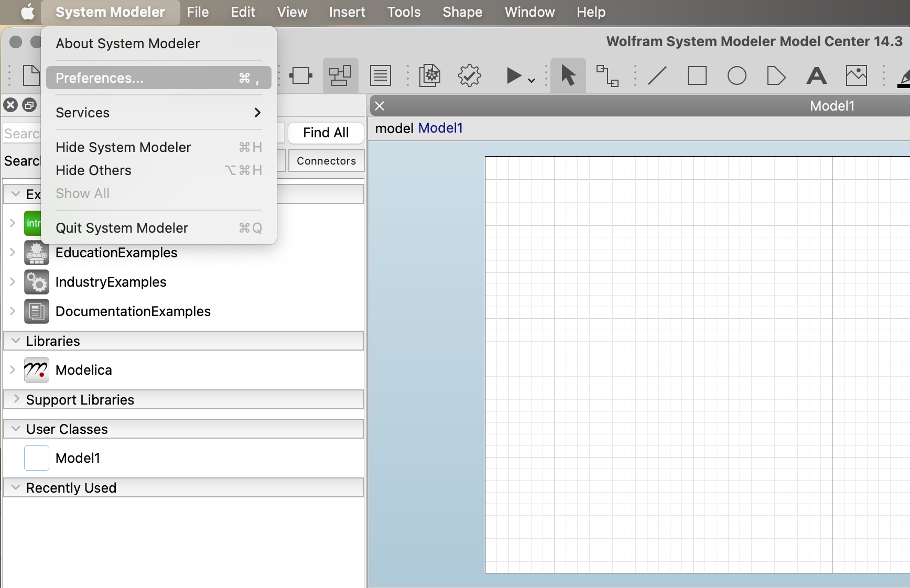Expand the Modelica library node
This screenshot has height=588, width=910.
click(13, 370)
